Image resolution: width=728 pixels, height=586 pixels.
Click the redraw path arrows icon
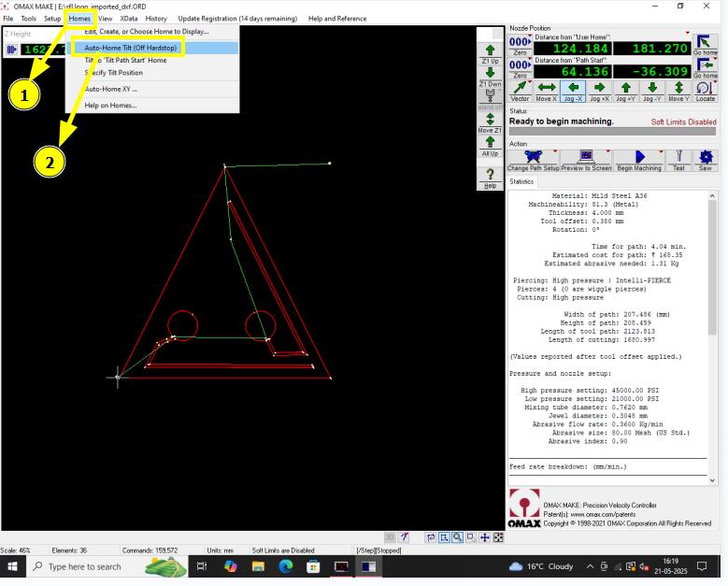[431, 537]
